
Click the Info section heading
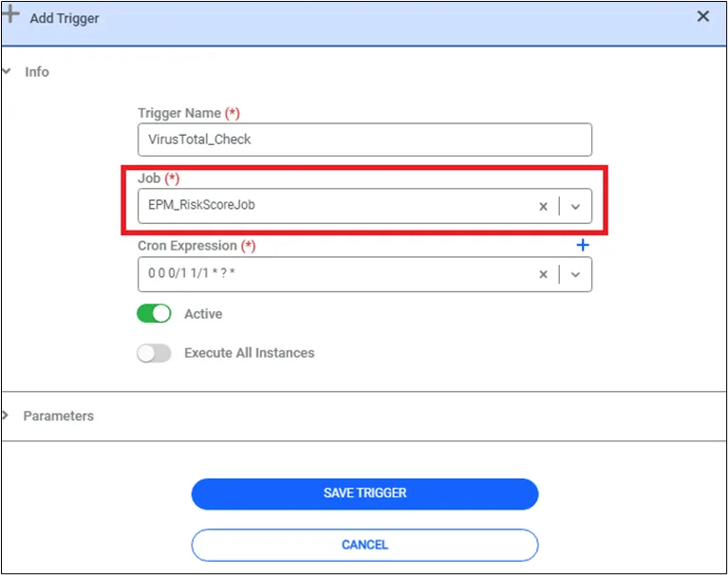tap(37, 72)
